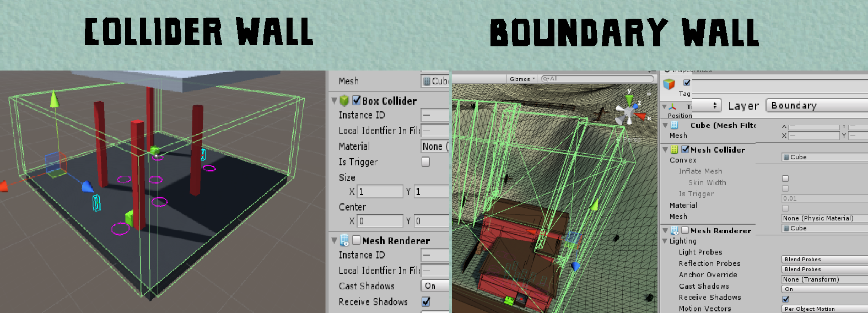
Task: Toggle Is Trigger checkbox on Box Collider
Action: [x=425, y=161]
